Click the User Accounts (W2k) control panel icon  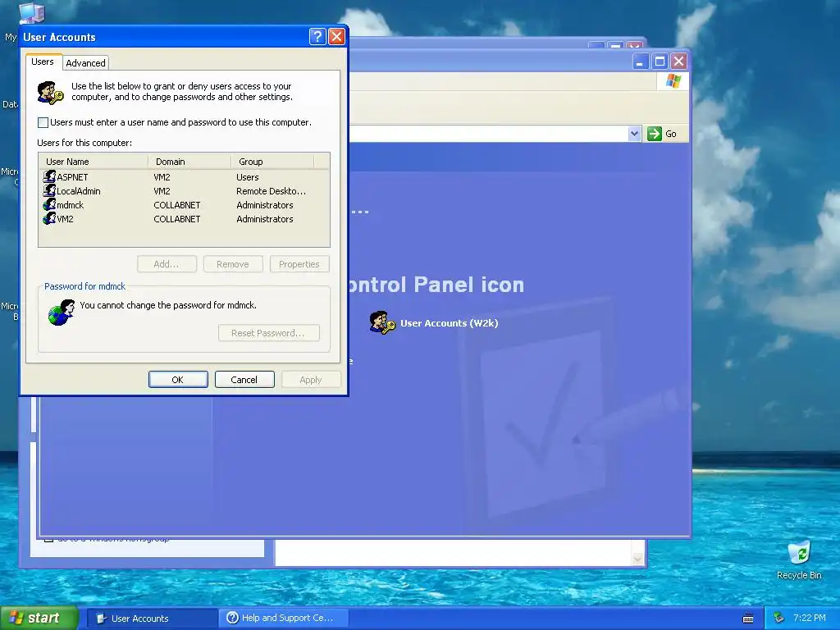(382, 322)
